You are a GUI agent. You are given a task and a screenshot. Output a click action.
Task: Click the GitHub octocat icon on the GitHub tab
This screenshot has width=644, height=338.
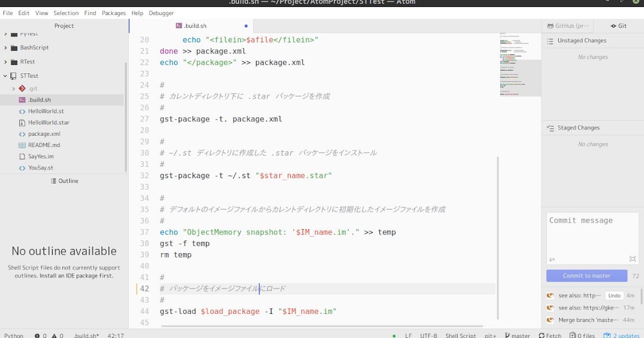pyautogui.click(x=550, y=25)
